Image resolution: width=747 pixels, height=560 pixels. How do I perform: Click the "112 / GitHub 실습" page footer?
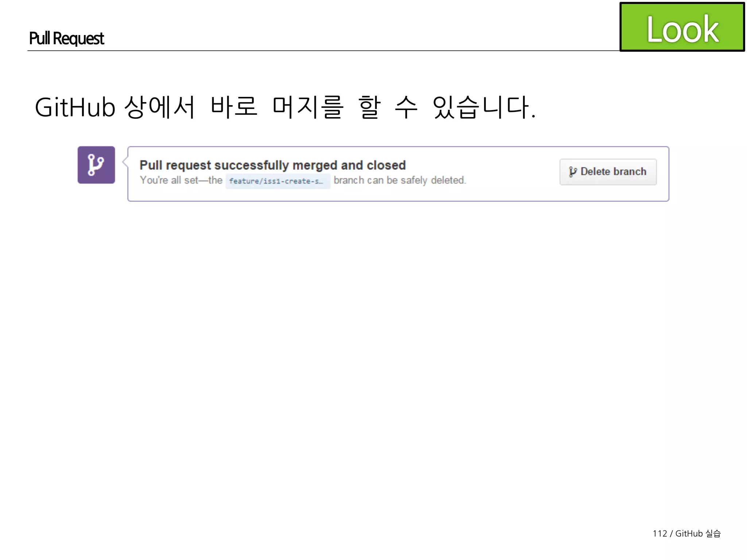pyautogui.click(x=686, y=533)
